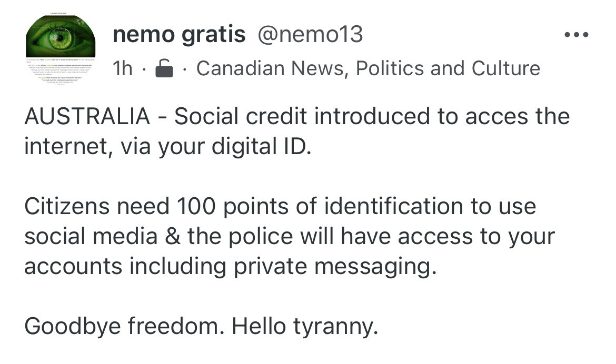616x364 pixels.
Task: Click the word "AUSTRALIA" in the post
Action: point(87,116)
